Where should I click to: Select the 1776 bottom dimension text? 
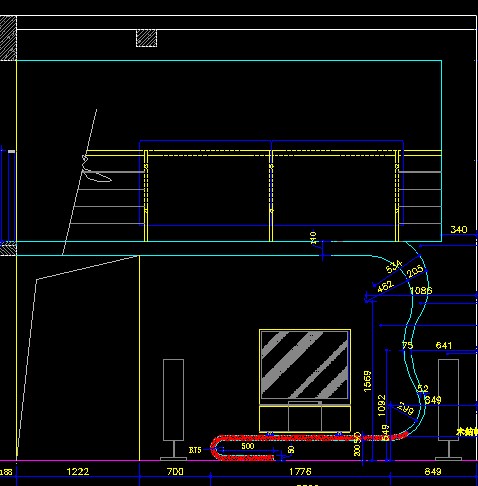[x=300, y=471]
